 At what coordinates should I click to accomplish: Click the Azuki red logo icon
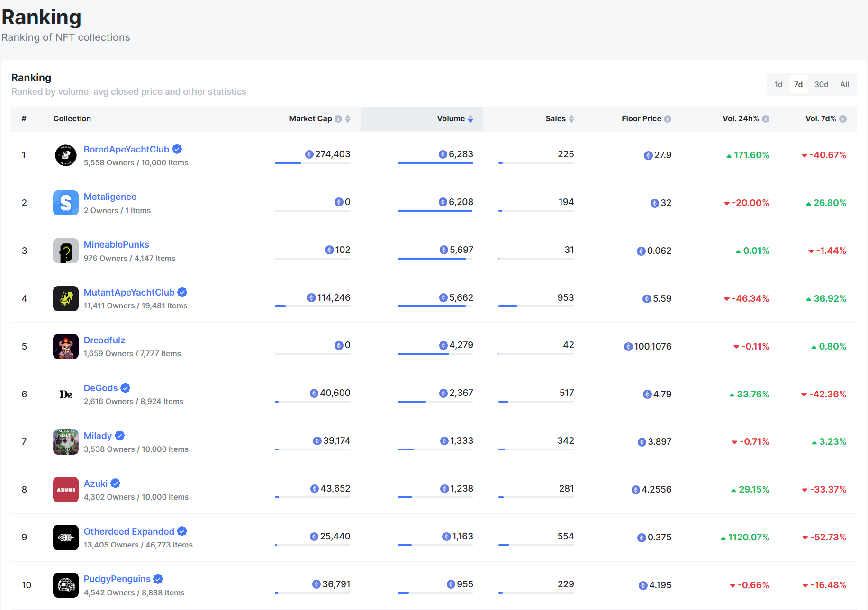click(65, 490)
